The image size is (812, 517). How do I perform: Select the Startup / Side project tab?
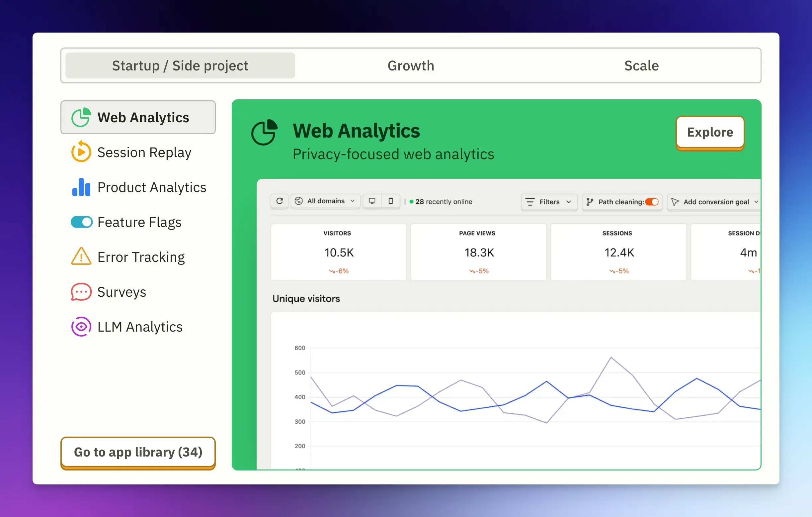tap(180, 65)
